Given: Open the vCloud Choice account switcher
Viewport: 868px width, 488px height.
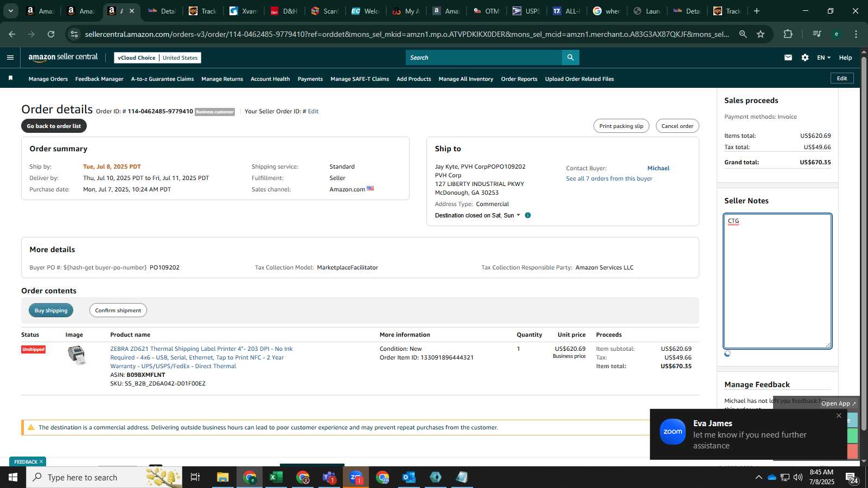Looking at the screenshot, I should [157, 57].
